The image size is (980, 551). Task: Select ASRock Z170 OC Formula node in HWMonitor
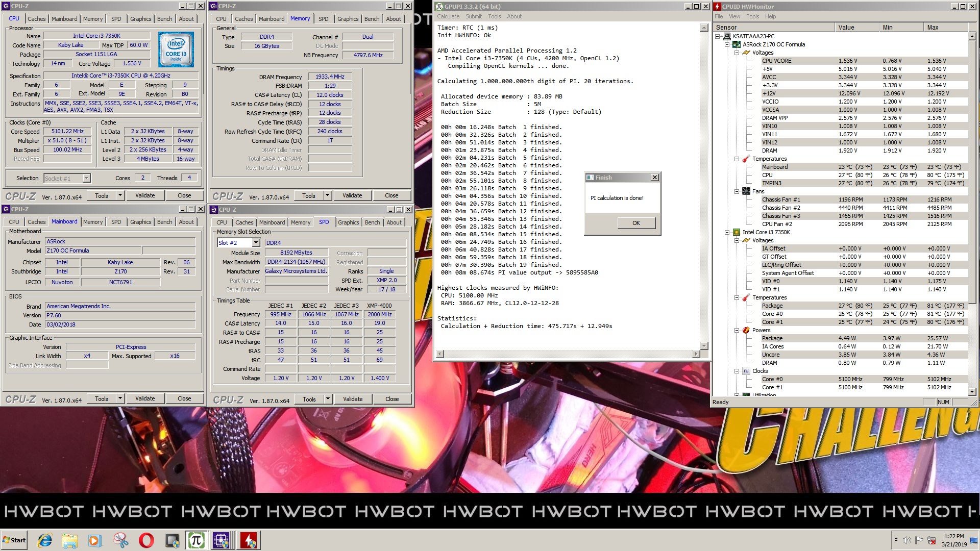(x=773, y=44)
